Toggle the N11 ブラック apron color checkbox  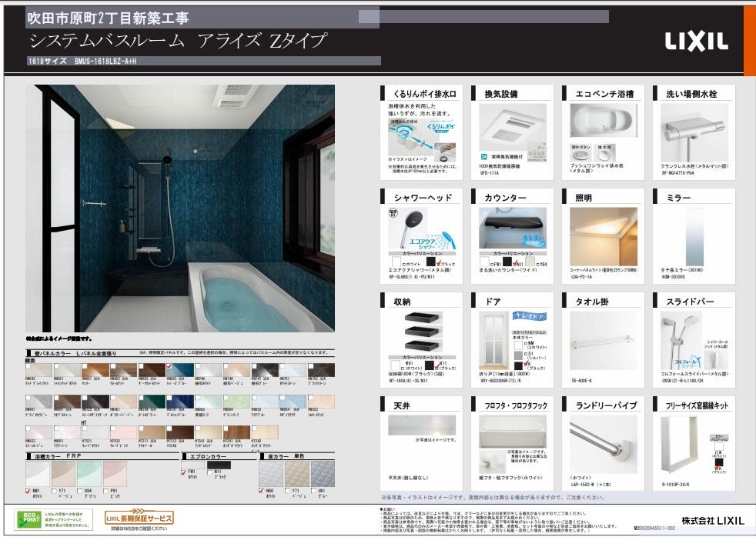[x=209, y=472]
